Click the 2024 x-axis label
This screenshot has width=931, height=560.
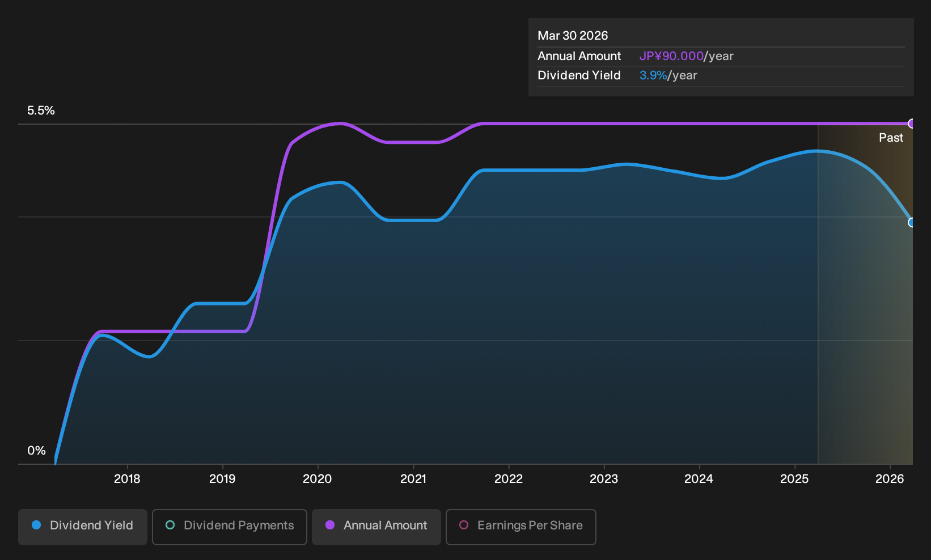coord(699,479)
